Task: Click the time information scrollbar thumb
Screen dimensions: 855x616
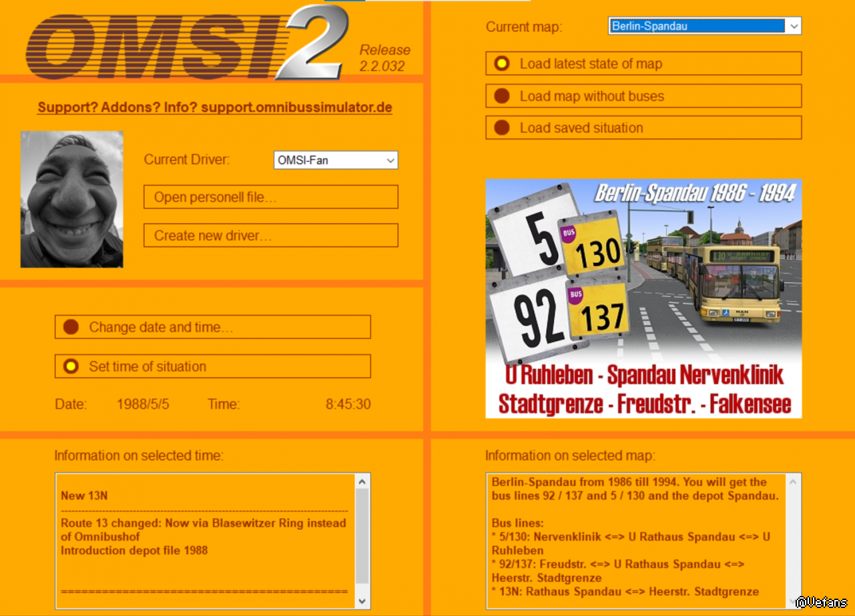Action: [x=362, y=536]
